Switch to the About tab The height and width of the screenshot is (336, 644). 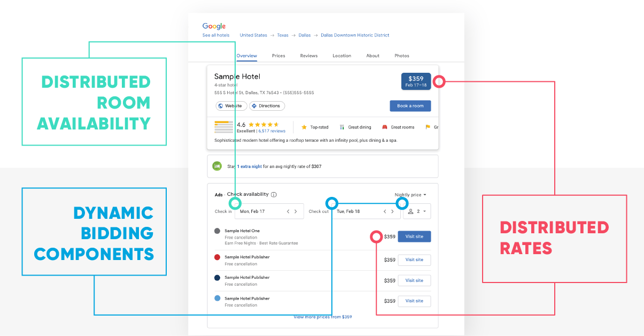[x=373, y=56]
